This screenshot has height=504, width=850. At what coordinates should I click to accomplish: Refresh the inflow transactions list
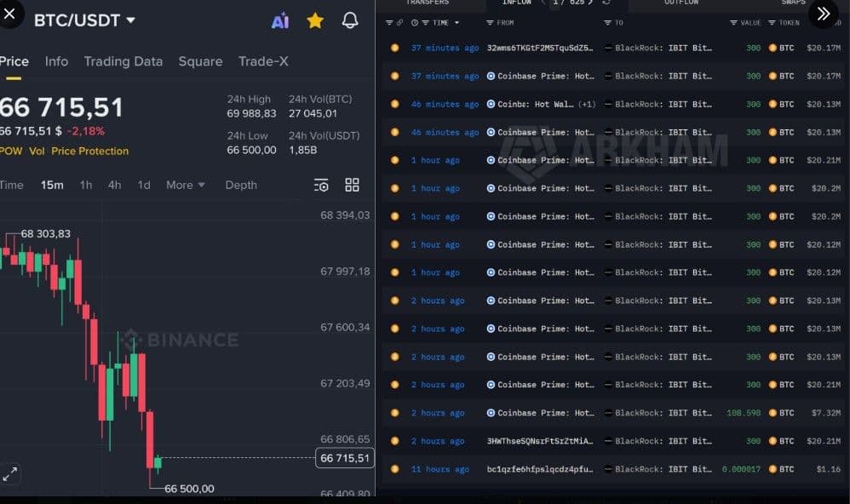coord(606,3)
